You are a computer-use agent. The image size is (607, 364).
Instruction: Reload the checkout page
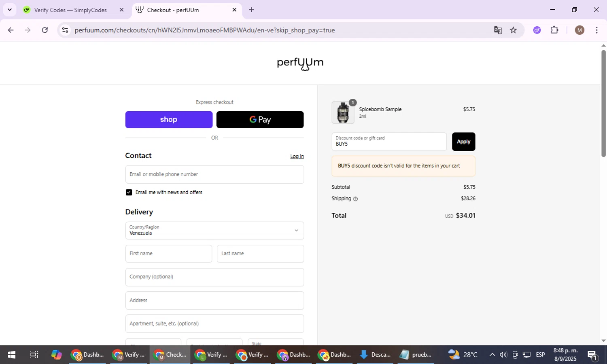[45, 30]
